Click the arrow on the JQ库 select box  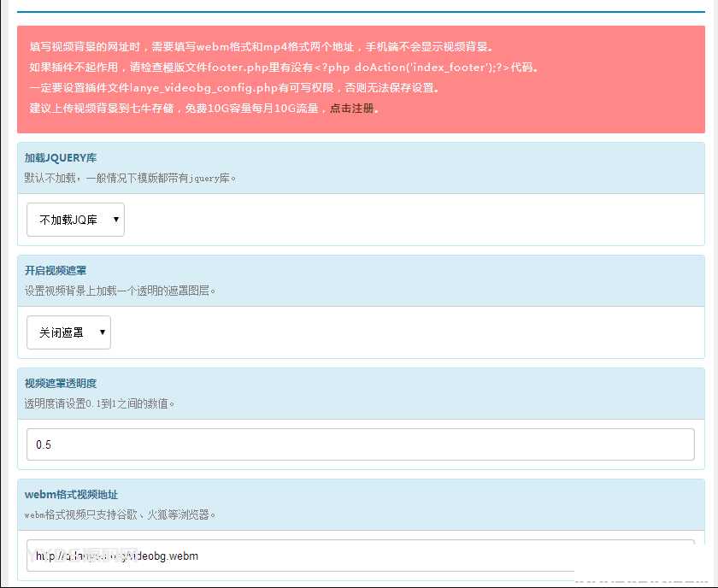pos(115,220)
